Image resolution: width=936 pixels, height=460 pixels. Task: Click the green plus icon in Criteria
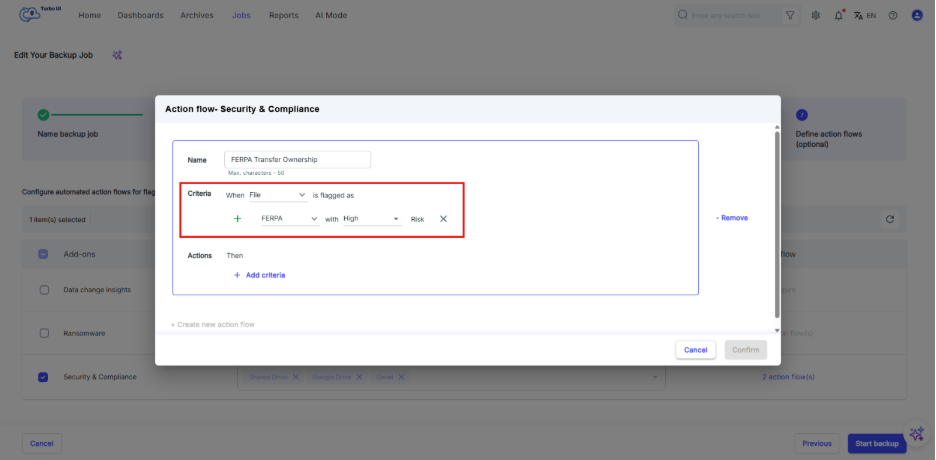click(x=237, y=219)
